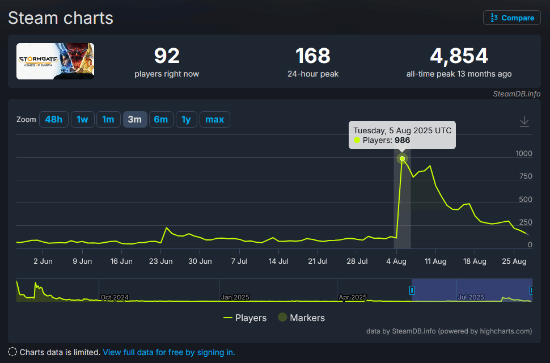Click the highlighted navigator selection range
Screen dimensions: 550x363
click(472, 290)
